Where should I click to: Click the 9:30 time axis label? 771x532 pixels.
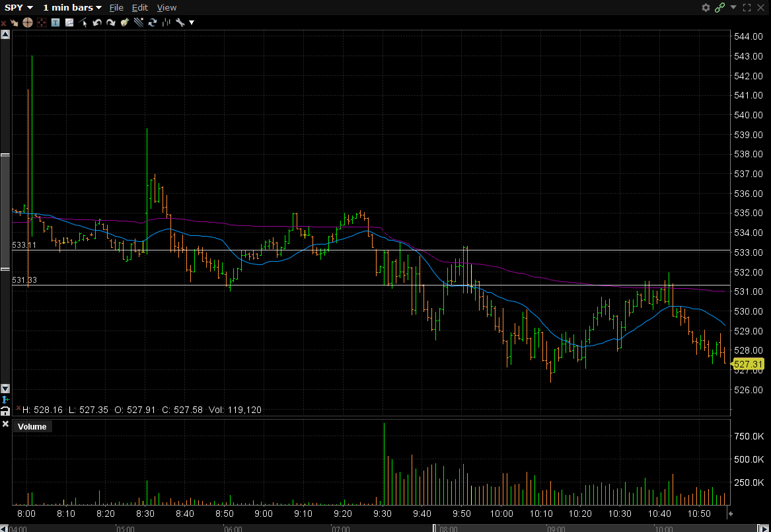pos(383,513)
